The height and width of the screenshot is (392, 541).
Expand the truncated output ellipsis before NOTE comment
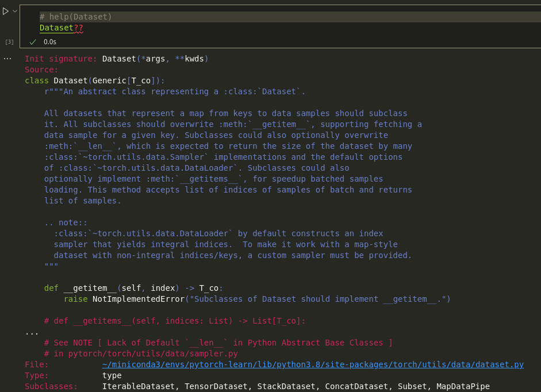click(x=32, y=332)
